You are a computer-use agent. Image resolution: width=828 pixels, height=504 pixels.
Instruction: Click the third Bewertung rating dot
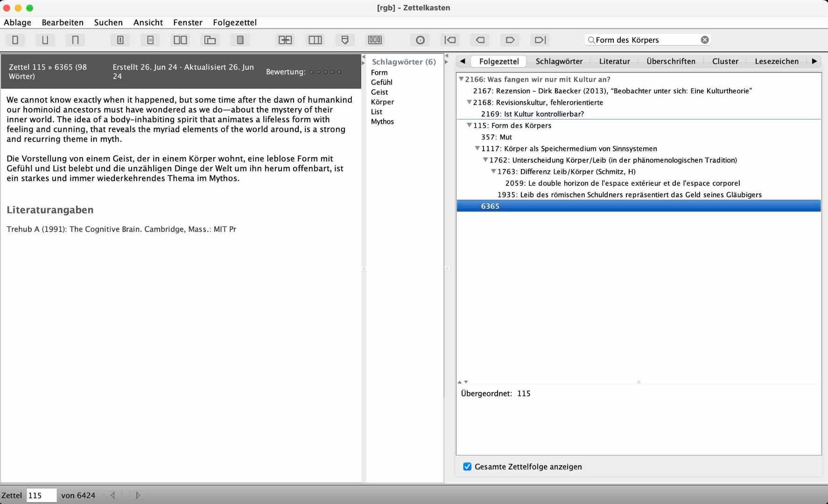[325, 72]
